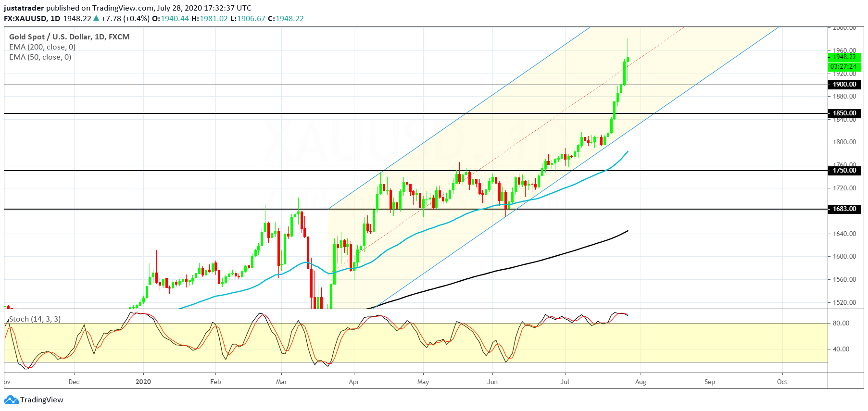Viewport: 868px width, 411px height.
Task: Click the Jul label on time axis
Action: [x=565, y=382]
